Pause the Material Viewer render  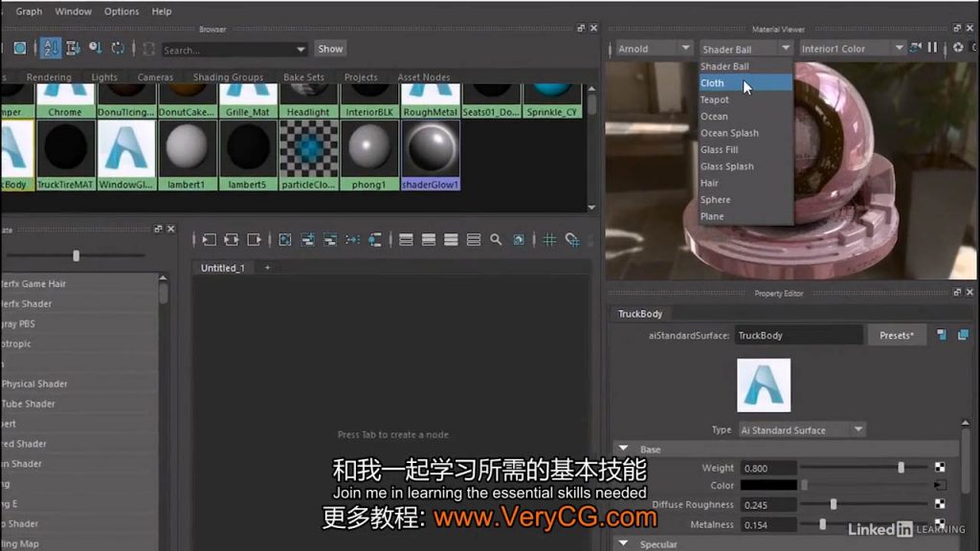(932, 48)
